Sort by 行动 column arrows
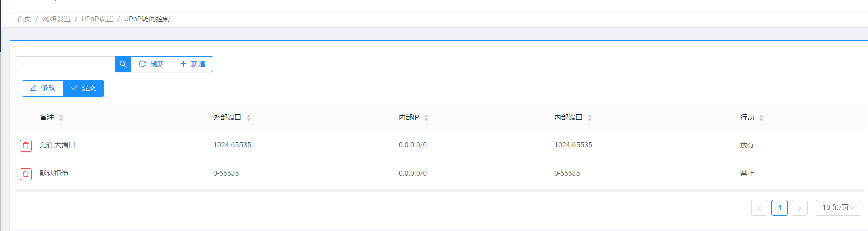The image size is (868, 231). (761, 118)
